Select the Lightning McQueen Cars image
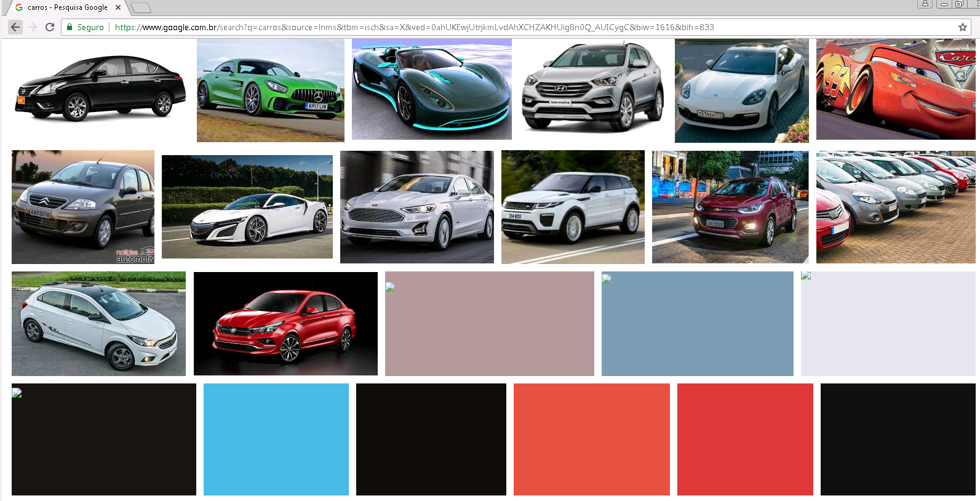 click(x=895, y=89)
